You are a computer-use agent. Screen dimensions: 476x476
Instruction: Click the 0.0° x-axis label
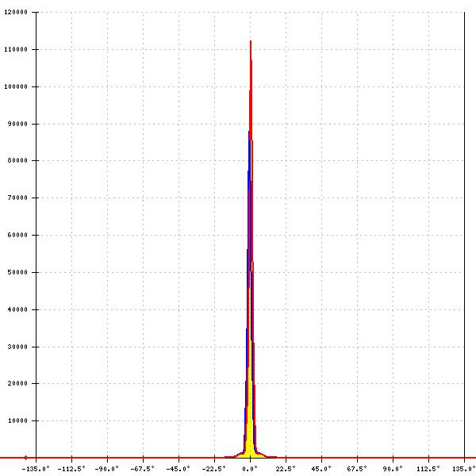pyautogui.click(x=250, y=469)
